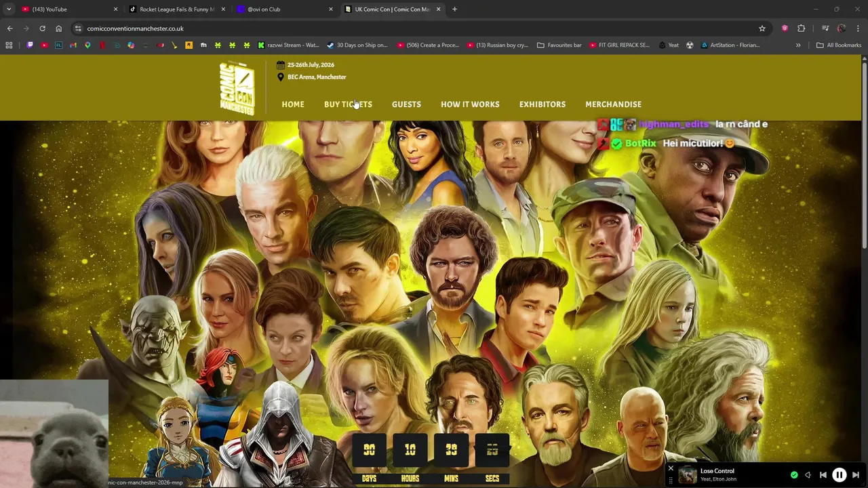Open the BUY TICKETS menu item
This screenshot has width=868, height=488.
point(348,104)
